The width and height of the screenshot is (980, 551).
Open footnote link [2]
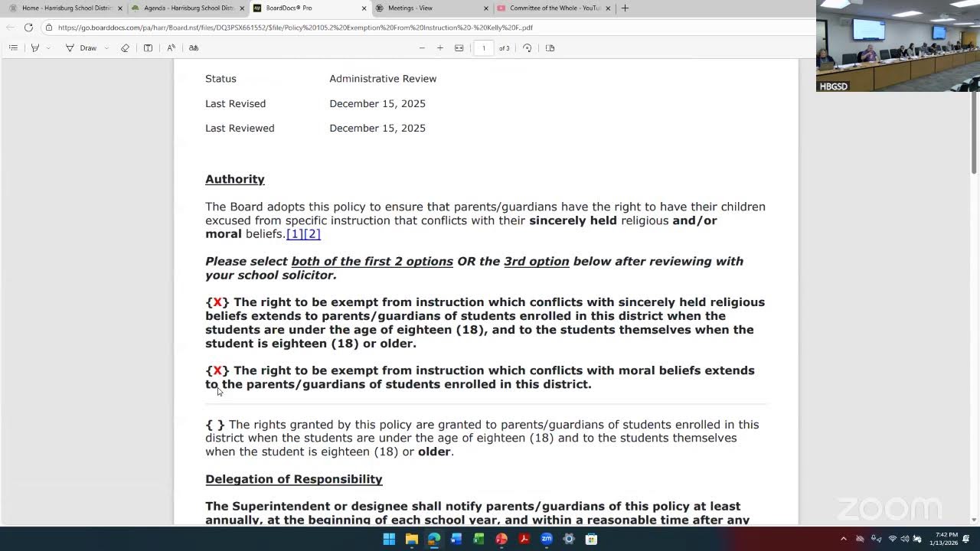(x=312, y=233)
